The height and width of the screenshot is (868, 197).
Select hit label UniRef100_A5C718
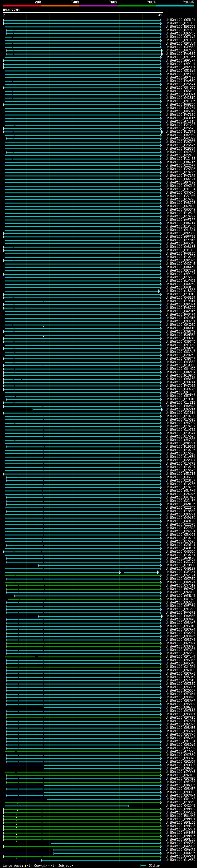[x=180, y=474]
